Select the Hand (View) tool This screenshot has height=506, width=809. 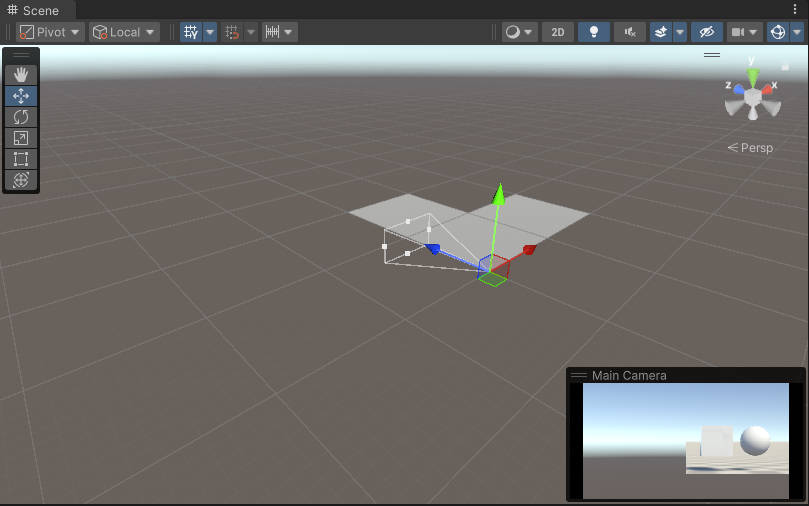click(21, 75)
